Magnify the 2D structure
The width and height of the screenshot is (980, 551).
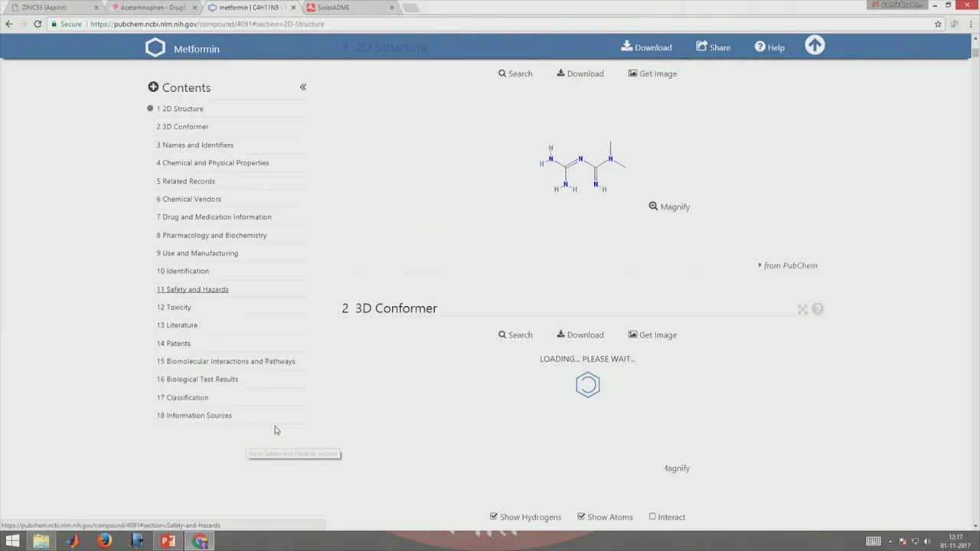tap(669, 207)
